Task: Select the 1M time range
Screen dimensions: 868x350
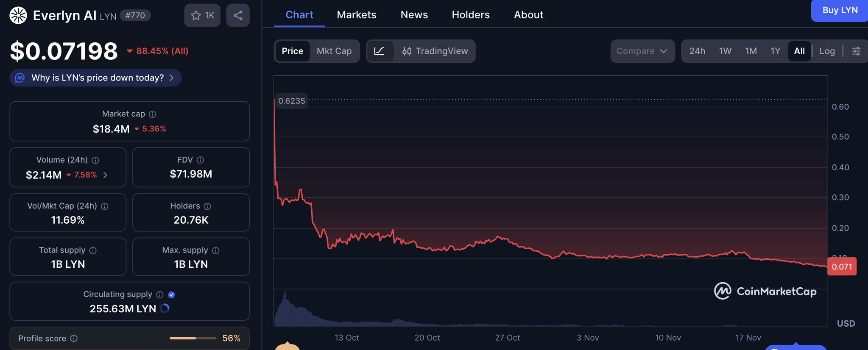Action: (x=751, y=51)
